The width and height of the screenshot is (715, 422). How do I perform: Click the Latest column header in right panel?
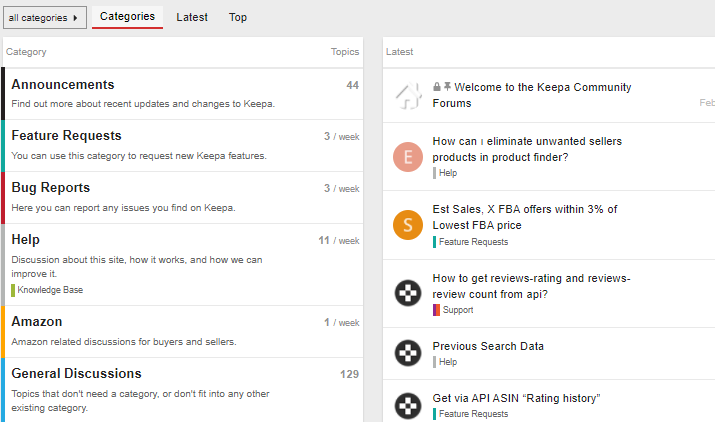pyautogui.click(x=399, y=52)
